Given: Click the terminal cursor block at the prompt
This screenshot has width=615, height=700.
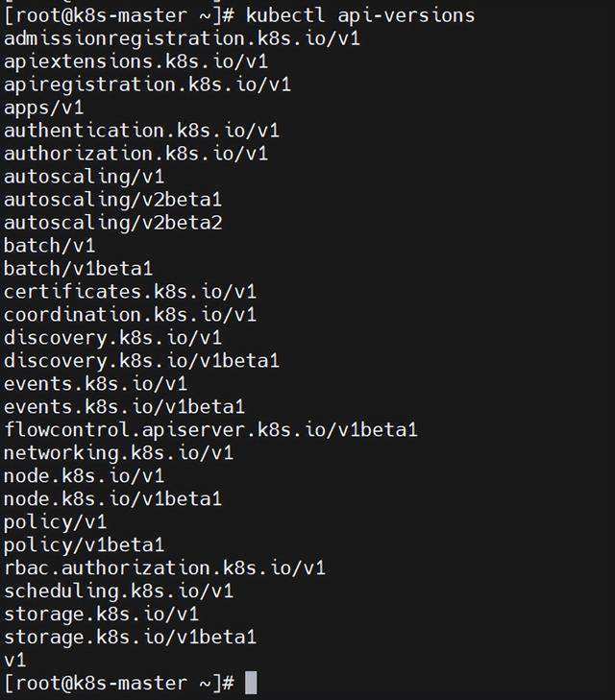Looking at the screenshot, I should click(251, 683).
